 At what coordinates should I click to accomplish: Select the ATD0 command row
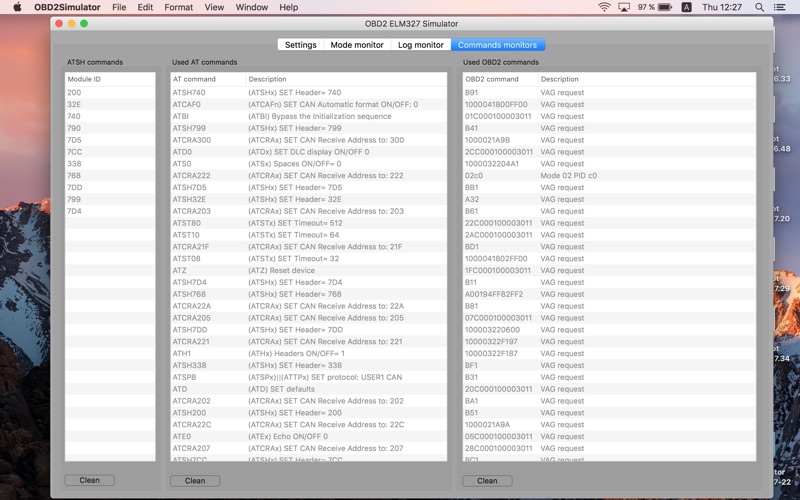(309, 152)
